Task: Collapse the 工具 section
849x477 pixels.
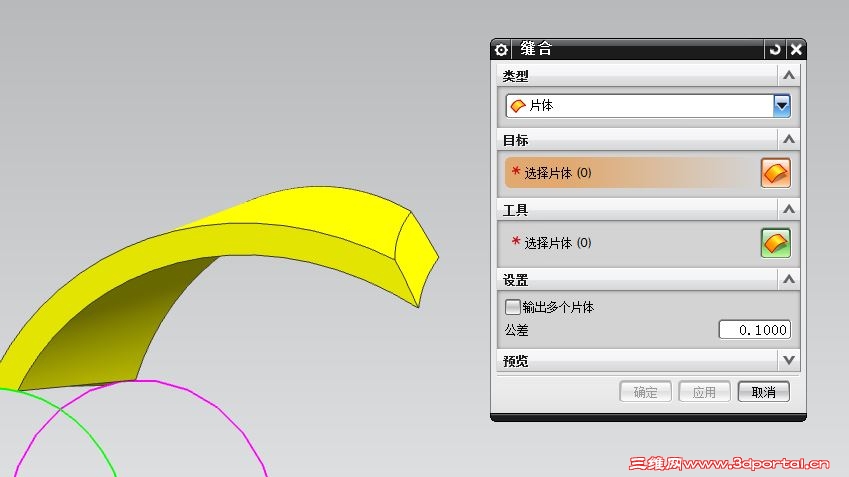Action: coord(789,209)
